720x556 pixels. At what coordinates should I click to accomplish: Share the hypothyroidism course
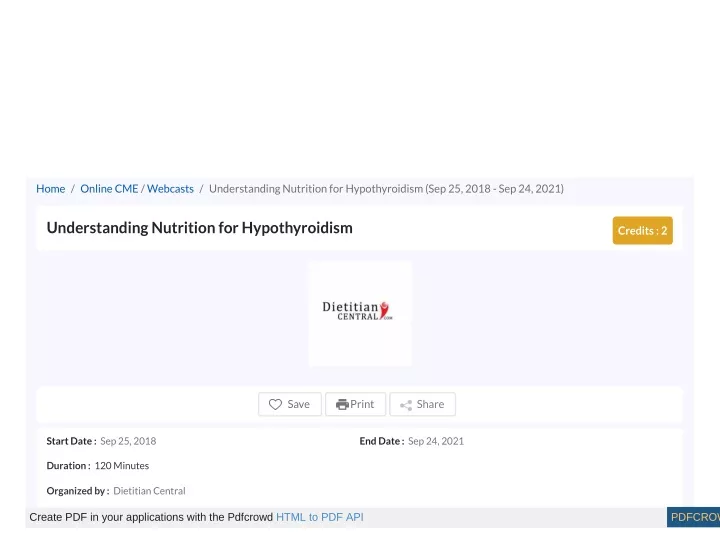pos(422,404)
